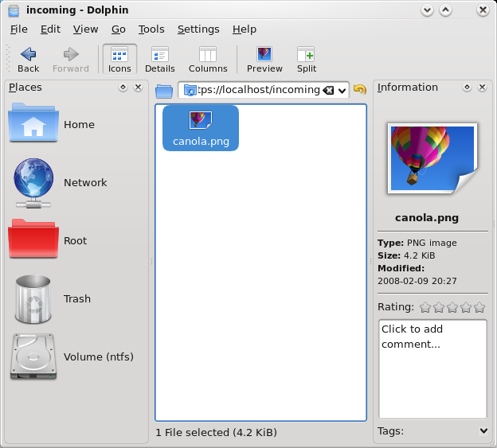Viewport: 497px width, 448px height.
Task: Click the modified date 2008-02-09 20:27
Action: 417,281
